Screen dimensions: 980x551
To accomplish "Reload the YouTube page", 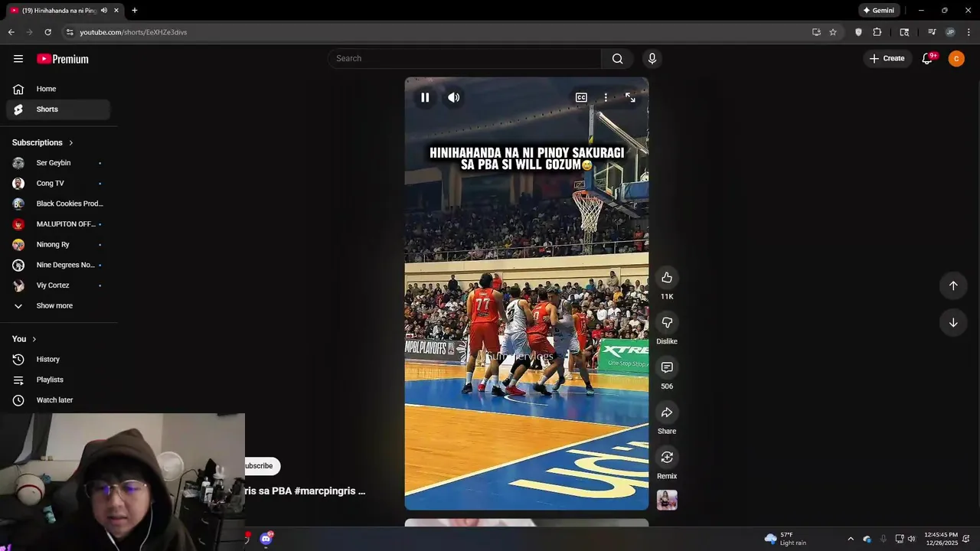I will [47, 32].
